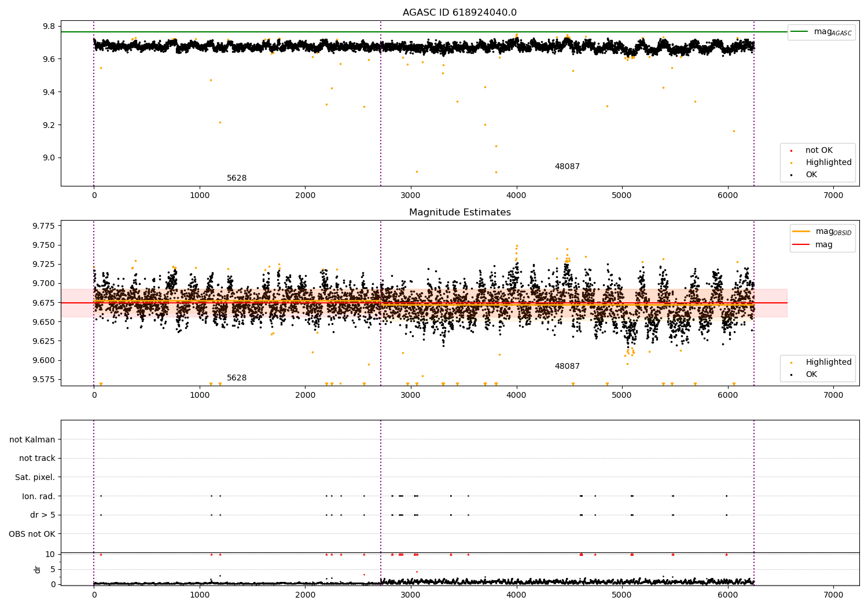Click the plot title AGASC ID 618924040.0

(459, 13)
